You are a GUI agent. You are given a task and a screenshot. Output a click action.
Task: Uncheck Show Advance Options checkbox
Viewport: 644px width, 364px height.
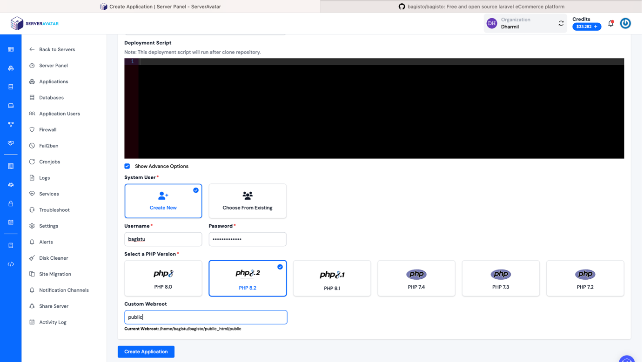[x=127, y=167]
